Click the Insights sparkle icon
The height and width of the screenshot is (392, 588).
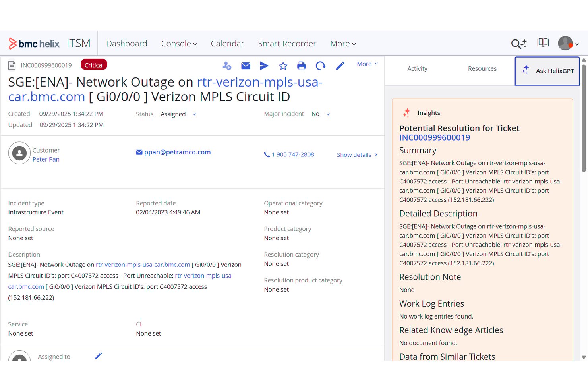pyautogui.click(x=406, y=113)
